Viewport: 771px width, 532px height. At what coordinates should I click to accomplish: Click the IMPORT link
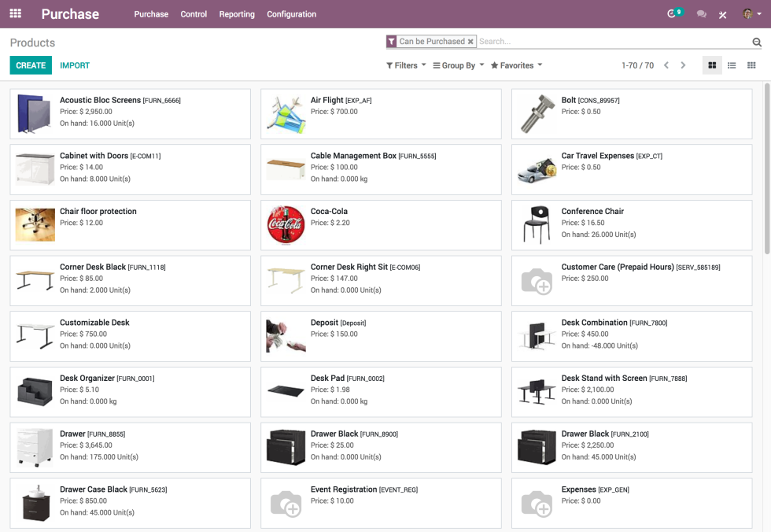[x=74, y=65]
